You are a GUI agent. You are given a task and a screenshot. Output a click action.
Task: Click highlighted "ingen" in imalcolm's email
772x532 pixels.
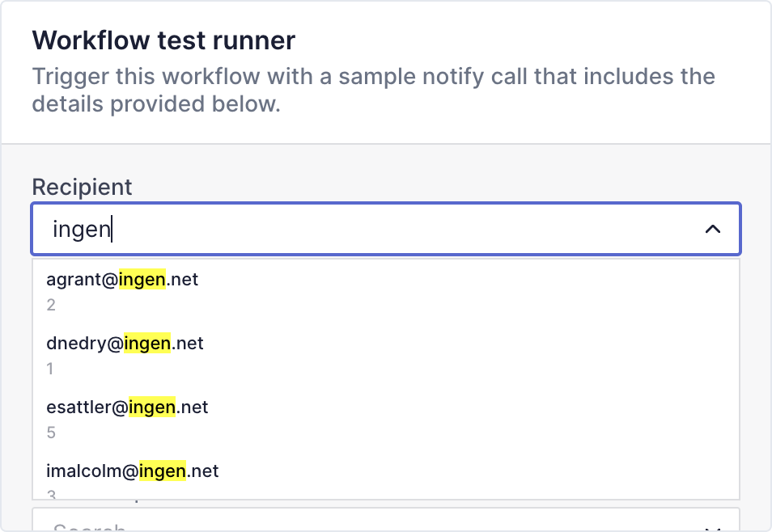coord(163,471)
